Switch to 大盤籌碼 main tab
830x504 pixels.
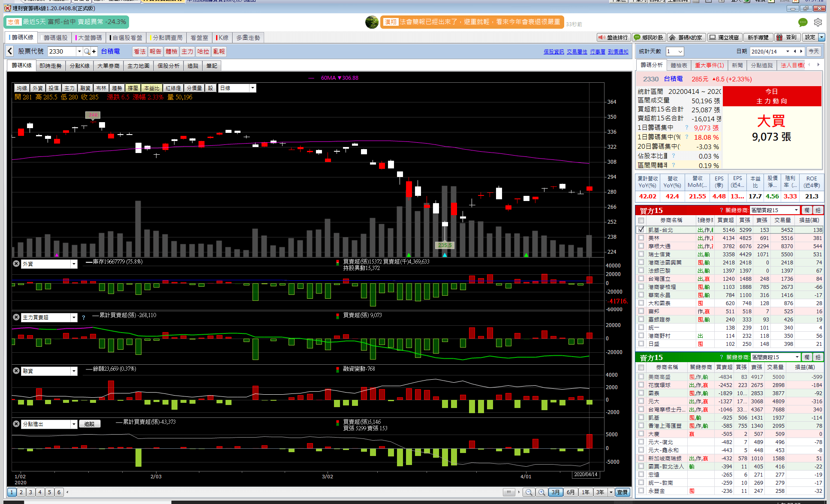pos(89,38)
